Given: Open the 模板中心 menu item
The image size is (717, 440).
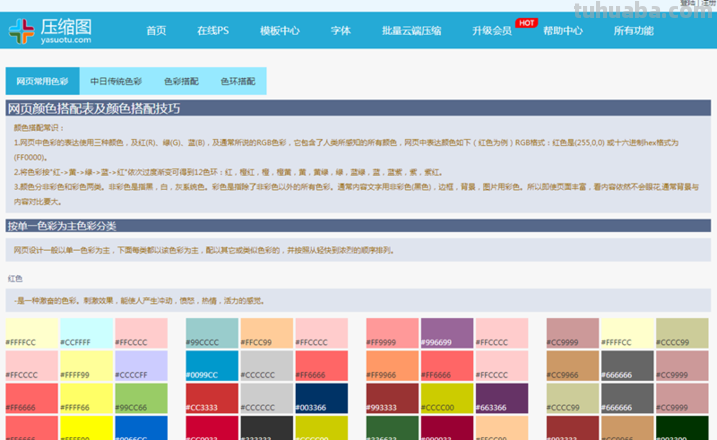Looking at the screenshot, I should coord(279,31).
